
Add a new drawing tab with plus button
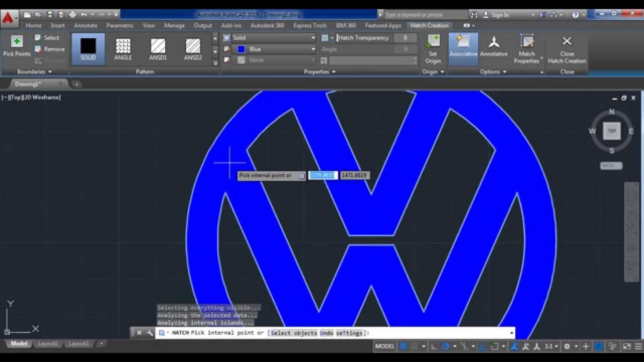click(76, 84)
